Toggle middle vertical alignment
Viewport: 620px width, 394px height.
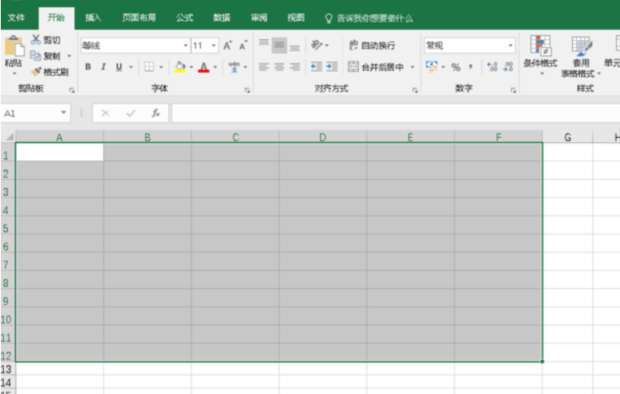point(279,45)
